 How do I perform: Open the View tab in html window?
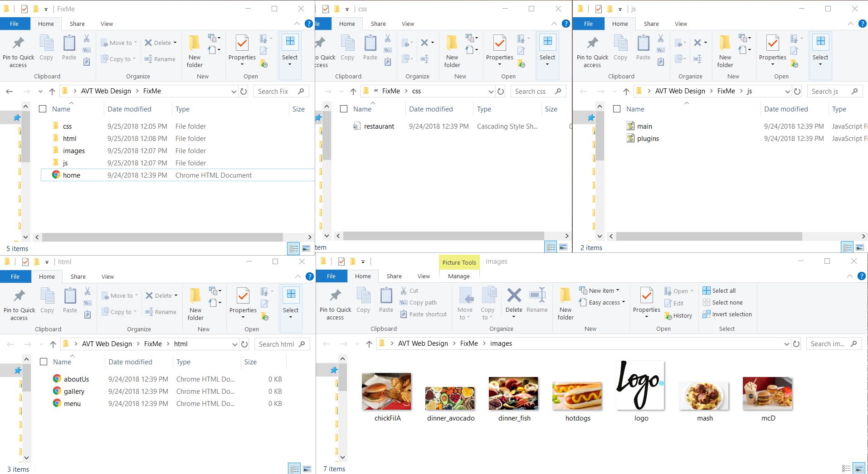pos(107,276)
